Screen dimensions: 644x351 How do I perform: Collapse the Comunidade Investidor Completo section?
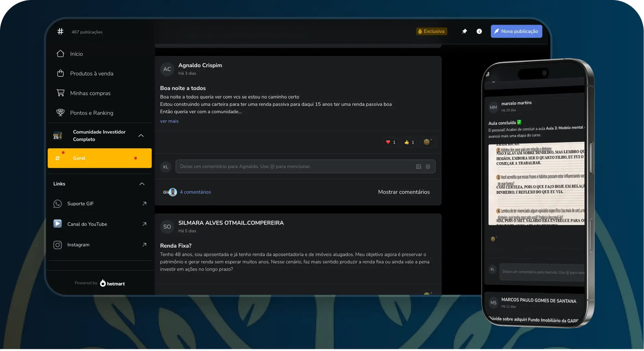point(141,136)
